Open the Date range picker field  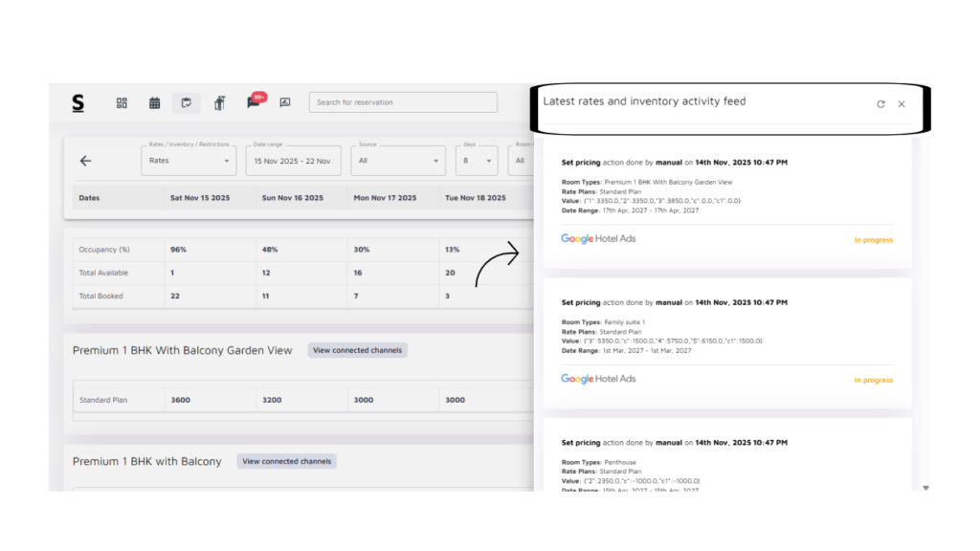point(293,161)
